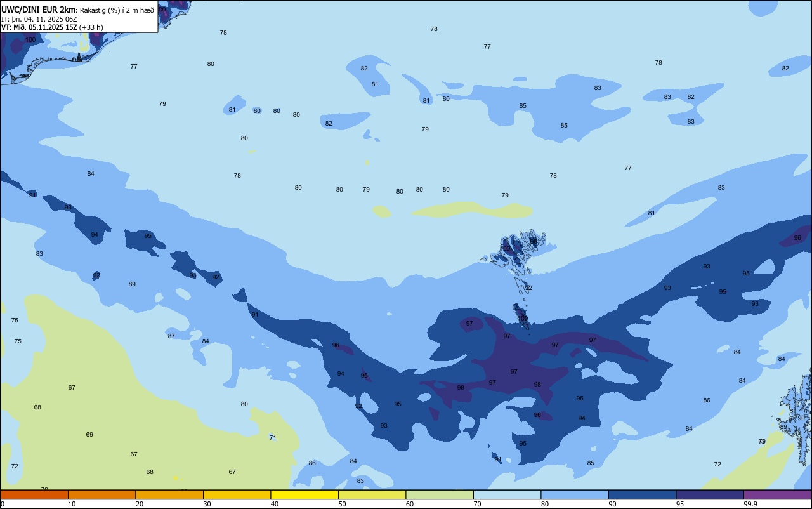The width and height of the screenshot is (812, 509).
Task: Click the 20–30 amber legend swatch
Action: [x=169, y=494]
